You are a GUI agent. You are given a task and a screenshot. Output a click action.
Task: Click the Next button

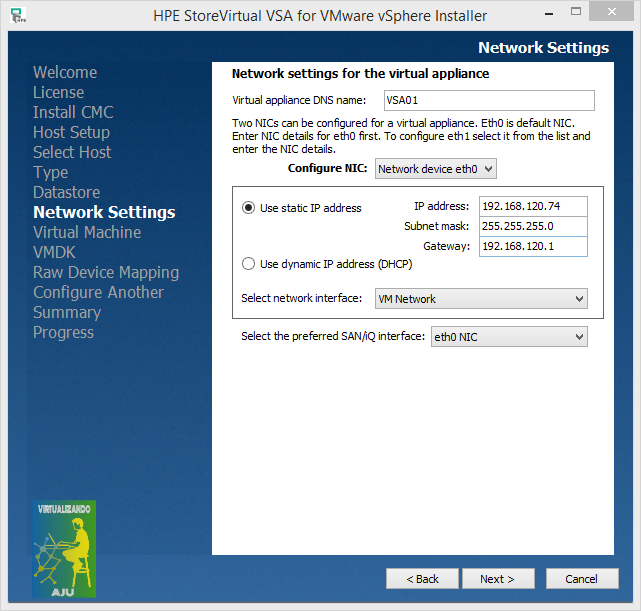click(x=497, y=579)
